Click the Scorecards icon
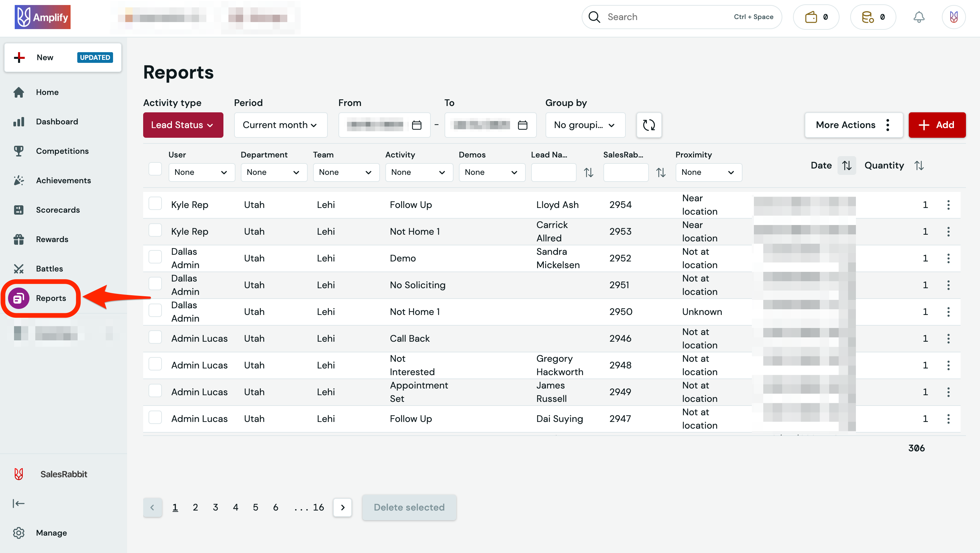Screen dimensions: 980x553 pos(19,210)
